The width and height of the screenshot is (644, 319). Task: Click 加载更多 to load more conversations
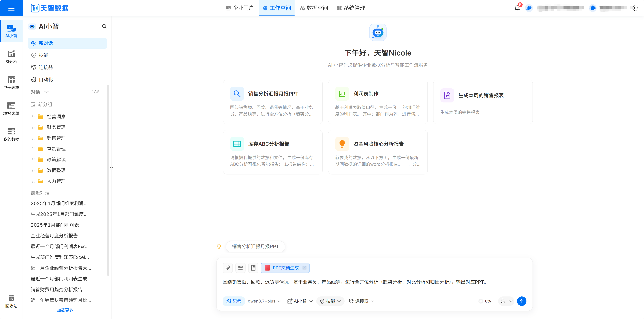click(x=65, y=310)
